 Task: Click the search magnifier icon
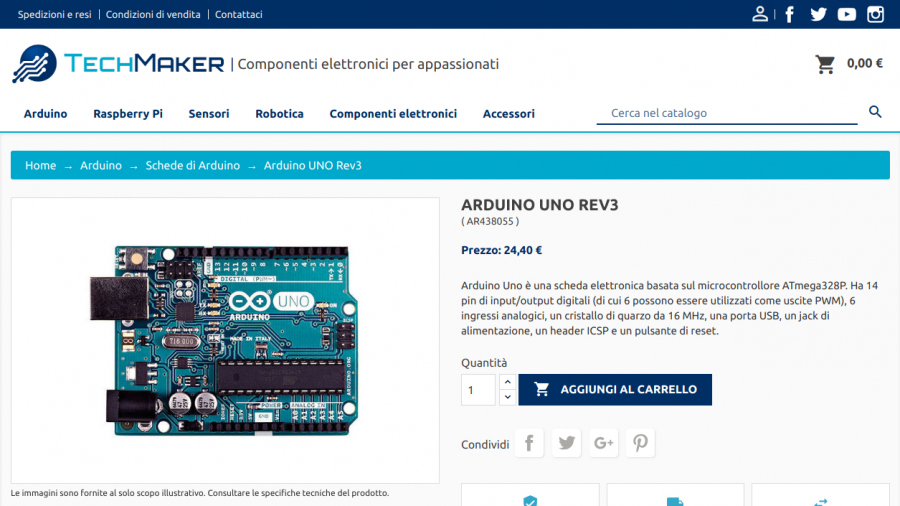(x=875, y=112)
